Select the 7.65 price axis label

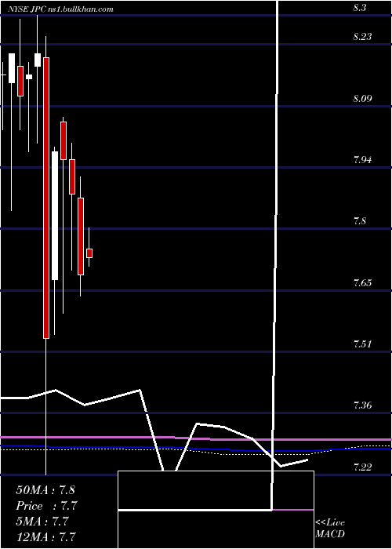pyautogui.click(x=362, y=282)
